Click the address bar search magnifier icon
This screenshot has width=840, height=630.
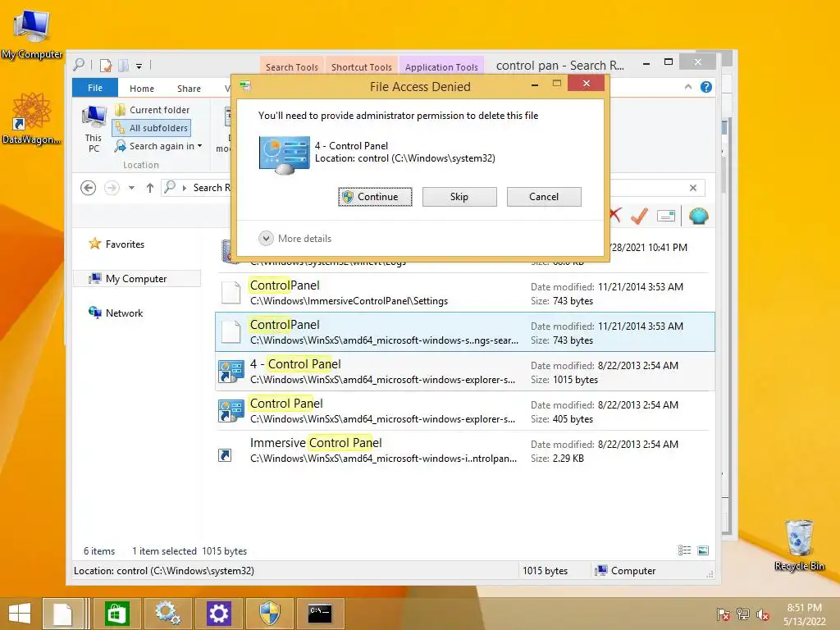tap(170, 187)
